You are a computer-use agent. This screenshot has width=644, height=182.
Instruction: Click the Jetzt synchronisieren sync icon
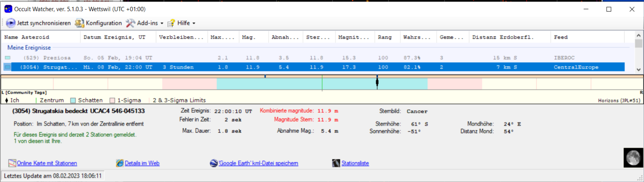[x=11, y=23]
